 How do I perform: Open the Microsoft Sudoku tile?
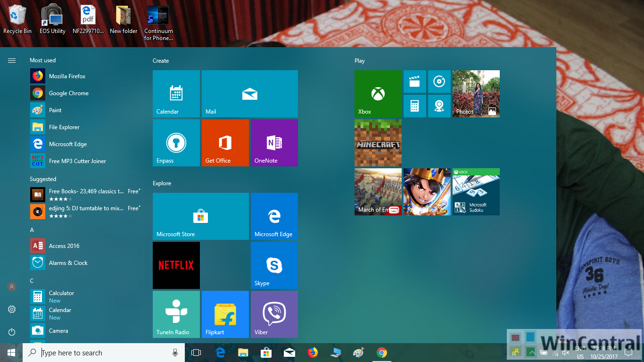point(476,192)
